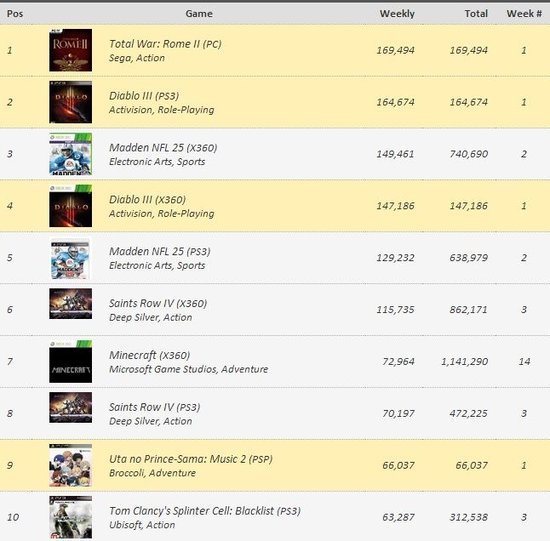Viewport: 550px width, 541px height.
Task: Select the Splinter Cell: Blacklist cover image
Action: pos(71,517)
